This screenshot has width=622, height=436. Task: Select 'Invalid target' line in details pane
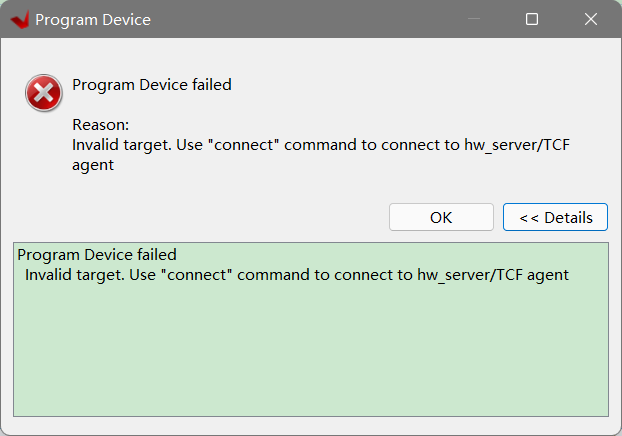tap(297, 275)
